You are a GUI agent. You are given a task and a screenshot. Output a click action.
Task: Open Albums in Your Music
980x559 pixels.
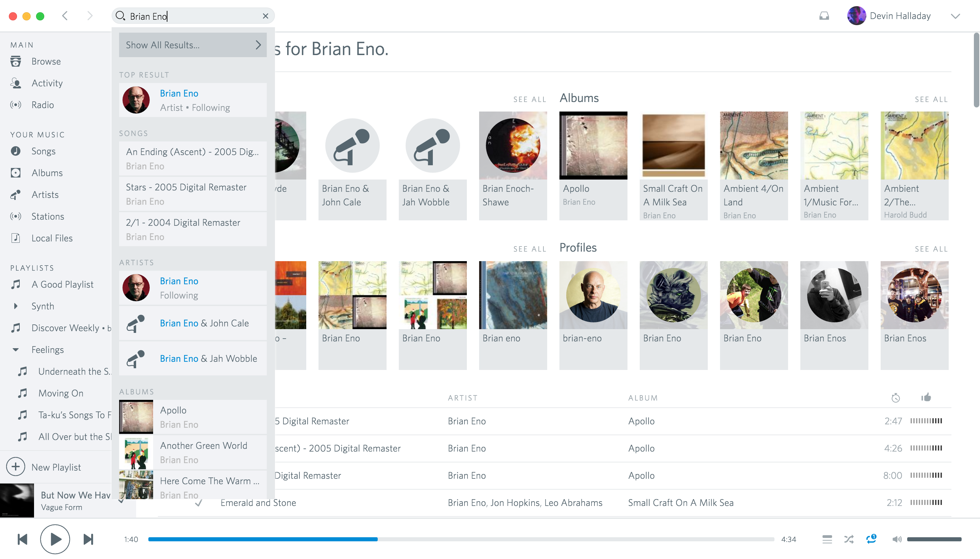[16, 173]
